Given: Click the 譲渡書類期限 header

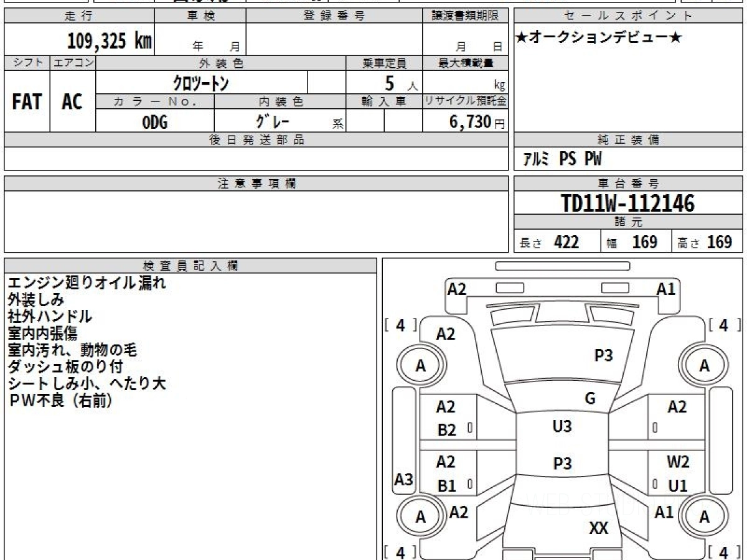Looking at the screenshot, I should [x=465, y=16].
